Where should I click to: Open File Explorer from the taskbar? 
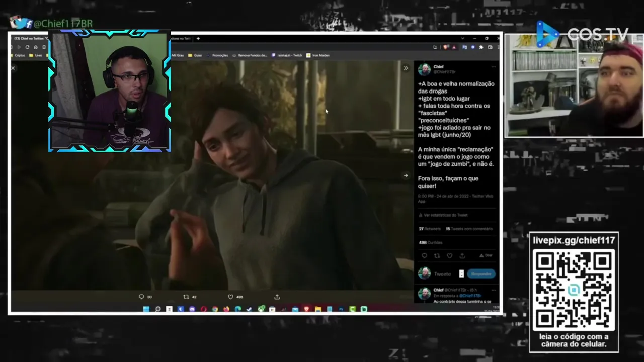coord(318,309)
